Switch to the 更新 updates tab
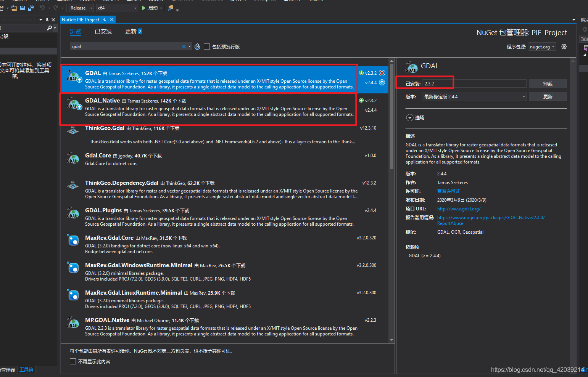 (134, 32)
